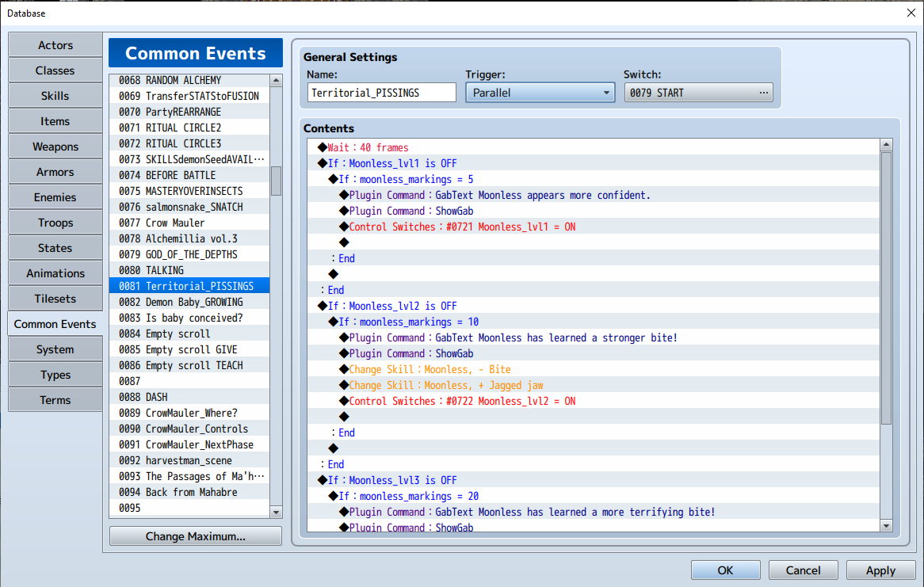Click event list scroll down arrow
This screenshot has width=924, height=587.
276,513
